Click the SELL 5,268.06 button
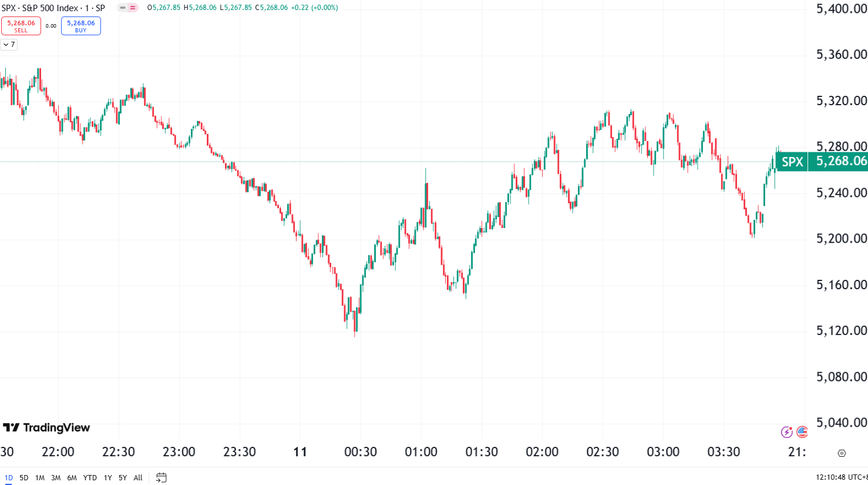 click(x=21, y=26)
